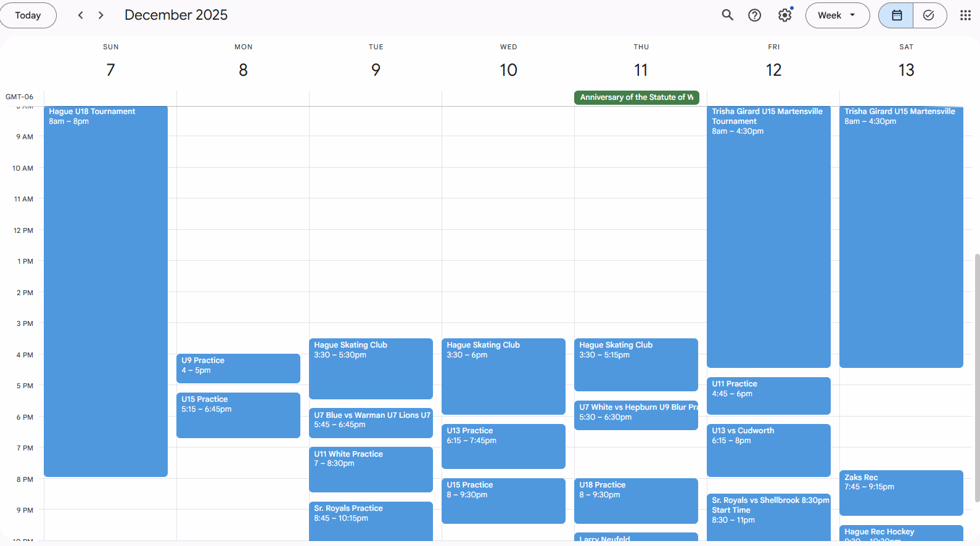The height and width of the screenshot is (546, 980).
Task: Open Monday's U9 Practice event
Action: [238, 368]
